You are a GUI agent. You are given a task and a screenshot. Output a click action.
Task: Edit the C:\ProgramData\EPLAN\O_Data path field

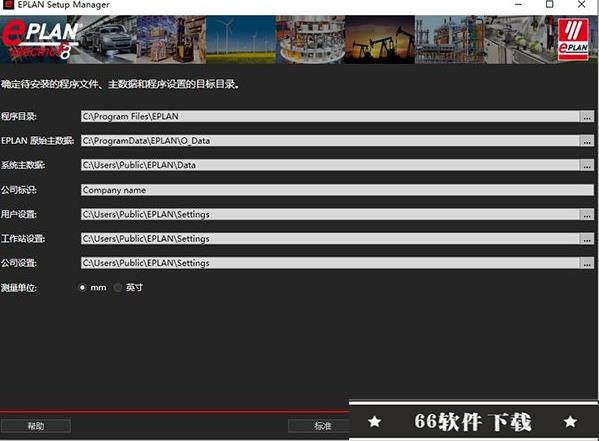click(x=330, y=141)
